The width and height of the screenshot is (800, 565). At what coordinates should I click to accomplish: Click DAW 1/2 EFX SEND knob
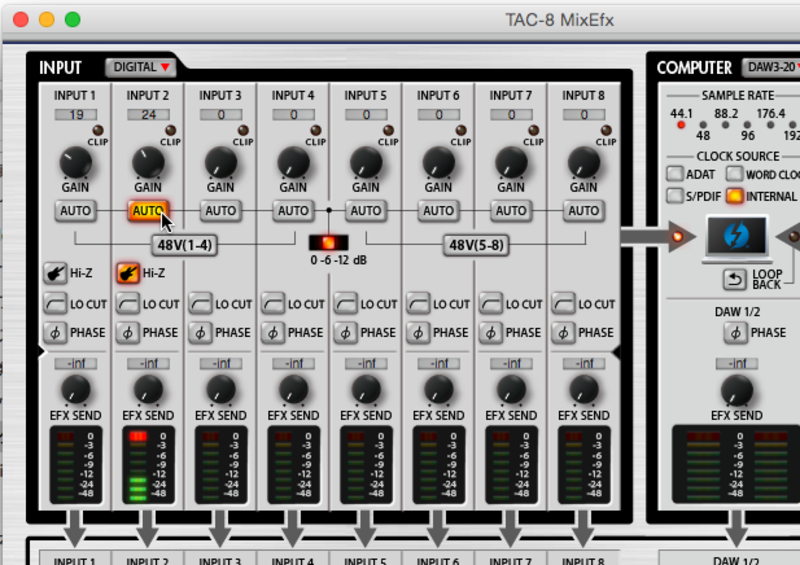(737, 390)
